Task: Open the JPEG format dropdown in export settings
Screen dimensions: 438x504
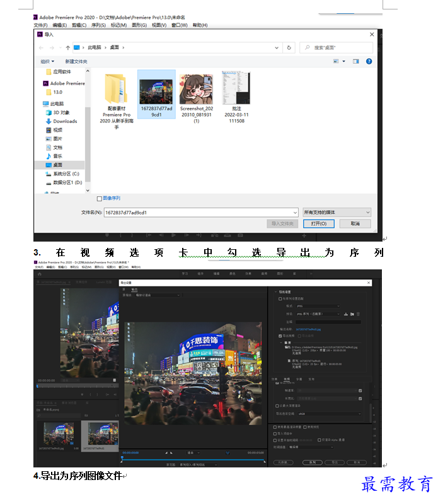Action: coord(318,306)
